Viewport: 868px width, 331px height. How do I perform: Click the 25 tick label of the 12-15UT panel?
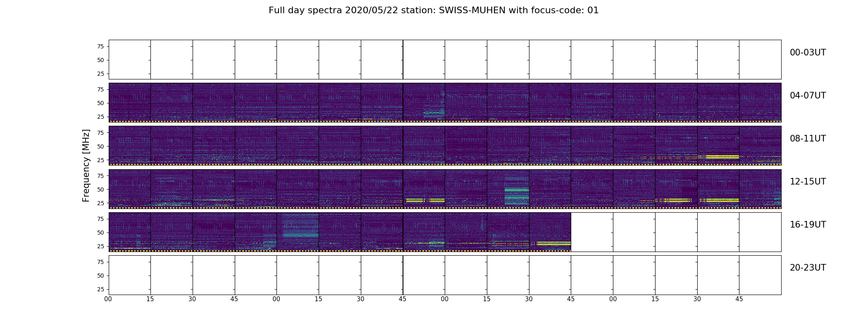pyautogui.click(x=100, y=203)
